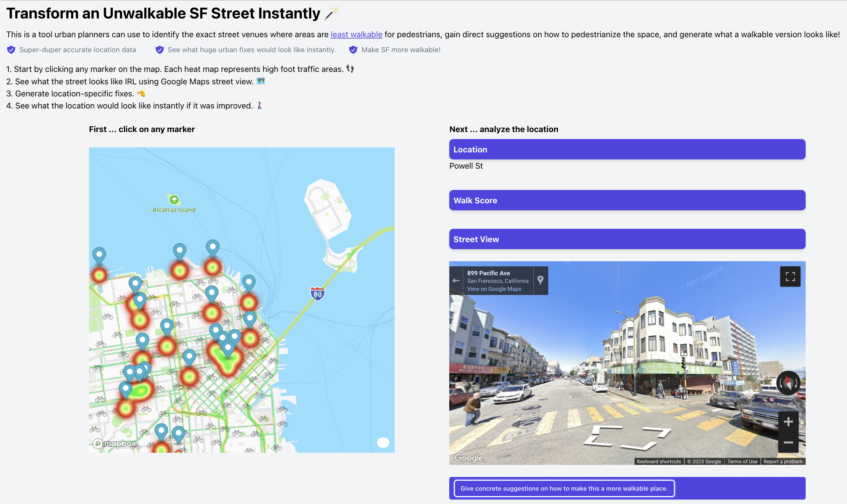Open the "least walkable" link
847x504 pixels.
tap(356, 35)
